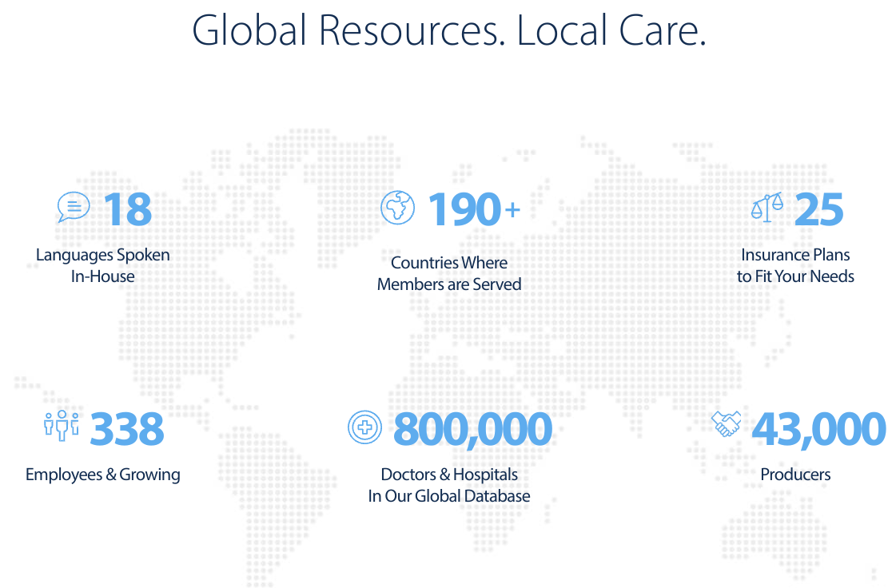Select the medical cross circle icon
The height and width of the screenshot is (588, 892).
tap(364, 427)
